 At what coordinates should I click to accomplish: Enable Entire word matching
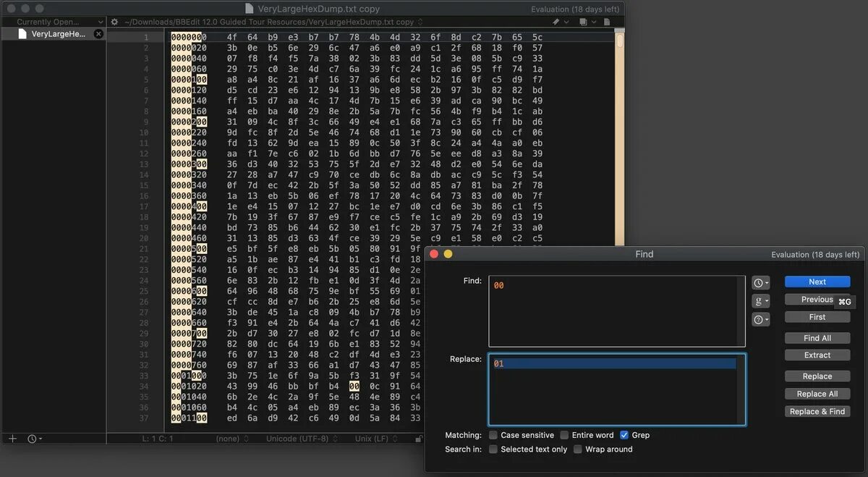[564, 435]
